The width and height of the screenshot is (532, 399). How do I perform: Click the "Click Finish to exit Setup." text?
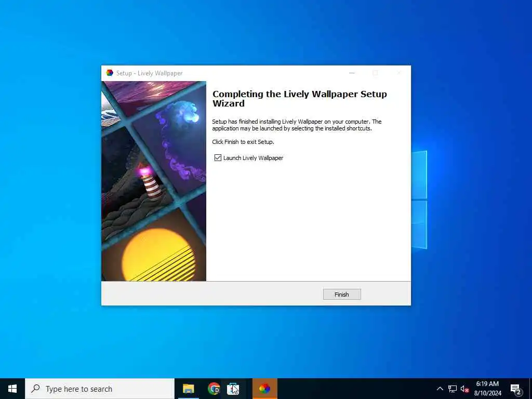click(243, 142)
